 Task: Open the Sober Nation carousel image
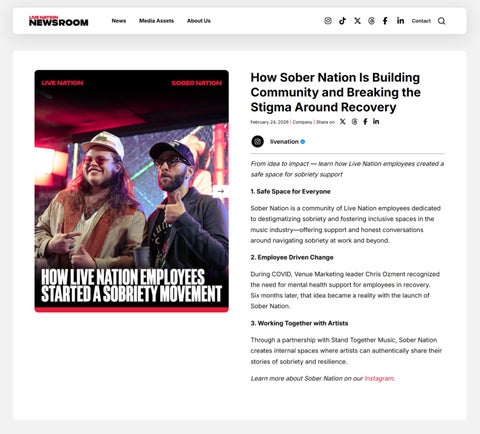(x=132, y=191)
